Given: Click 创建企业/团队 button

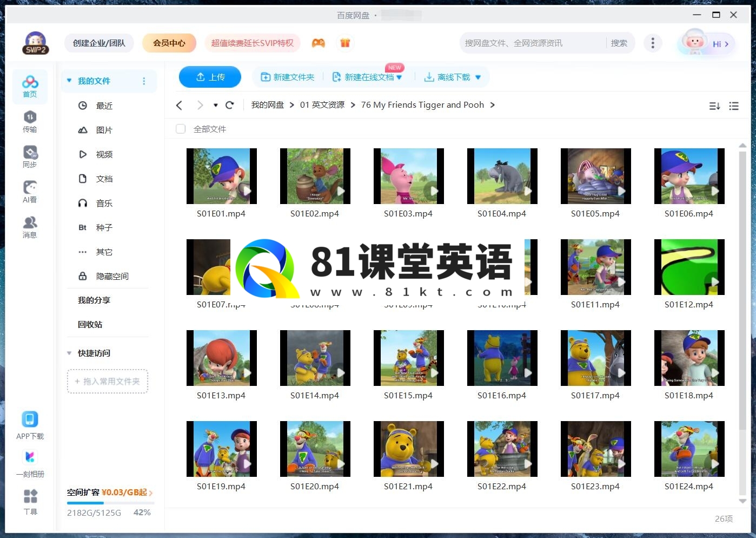Looking at the screenshot, I should tap(99, 43).
